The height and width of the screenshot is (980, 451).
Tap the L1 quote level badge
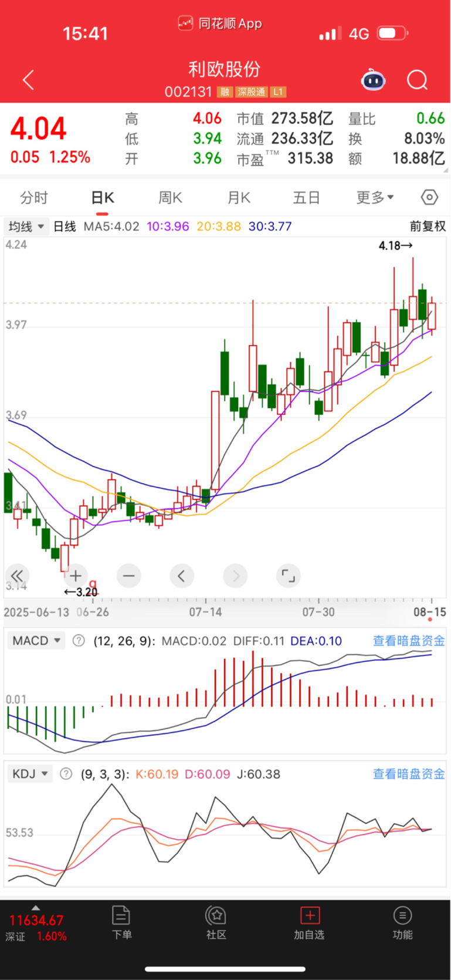pyautogui.click(x=278, y=92)
